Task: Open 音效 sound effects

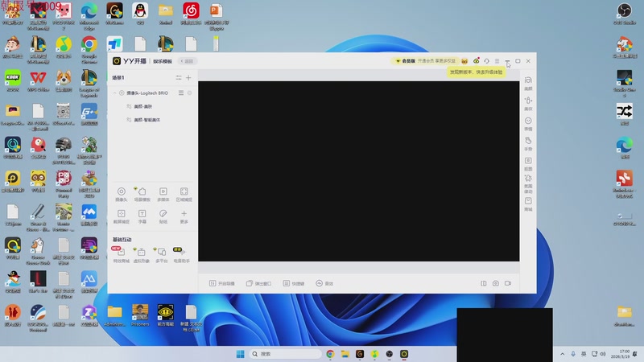Action: coord(324,284)
